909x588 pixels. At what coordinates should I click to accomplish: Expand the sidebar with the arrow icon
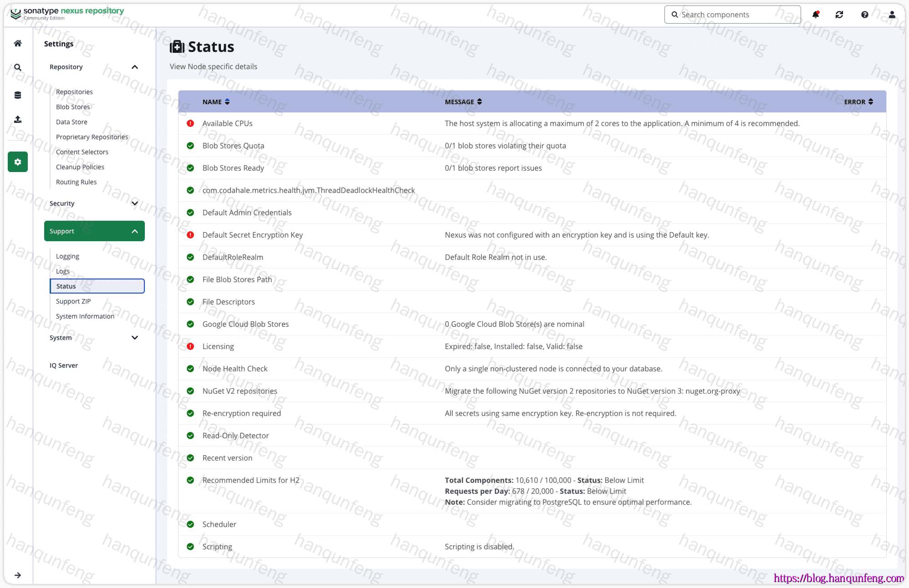click(17, 575)
